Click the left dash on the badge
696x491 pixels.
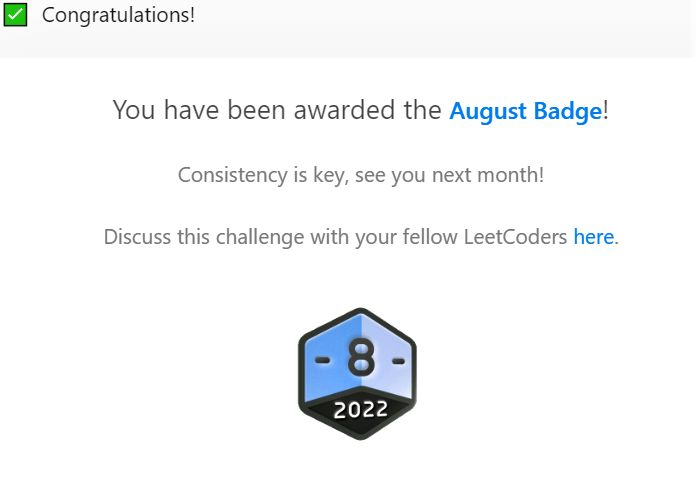(321, 358)
